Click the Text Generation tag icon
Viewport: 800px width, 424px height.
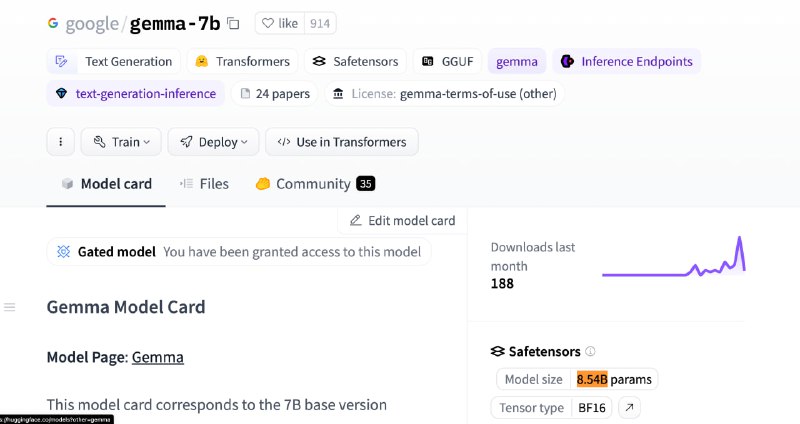[x=61, y=61]
